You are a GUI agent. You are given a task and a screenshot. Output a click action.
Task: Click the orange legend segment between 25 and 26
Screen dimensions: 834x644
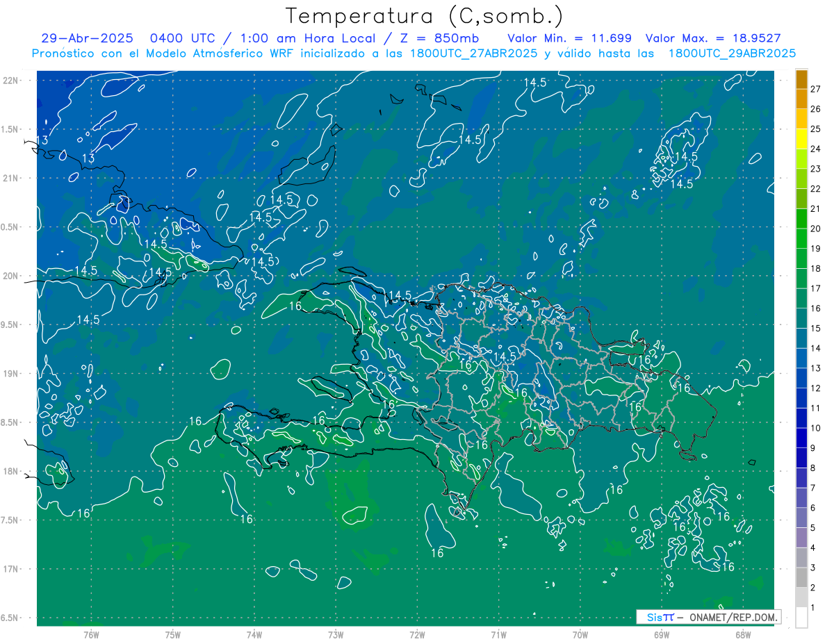coord(801,119)
